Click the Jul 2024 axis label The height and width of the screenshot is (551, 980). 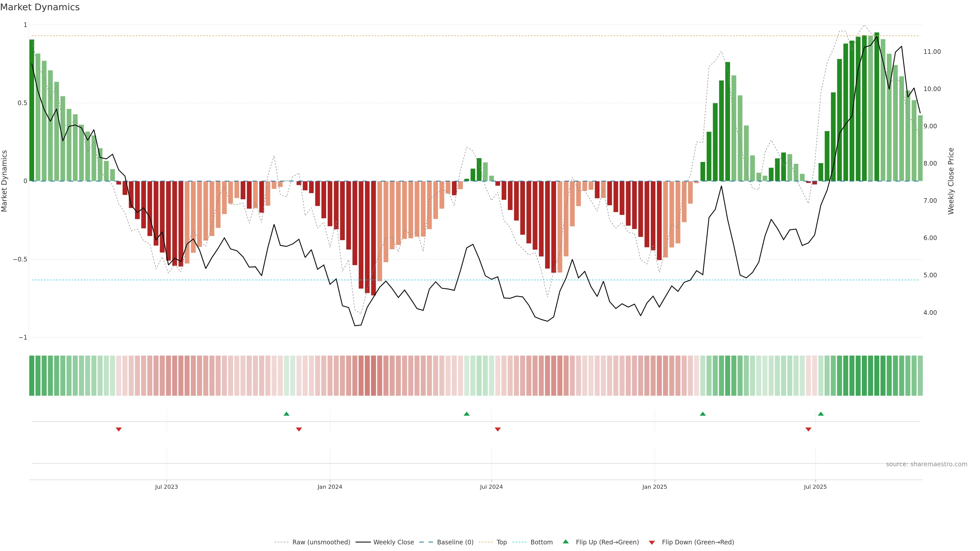click(x=491, y=487)
